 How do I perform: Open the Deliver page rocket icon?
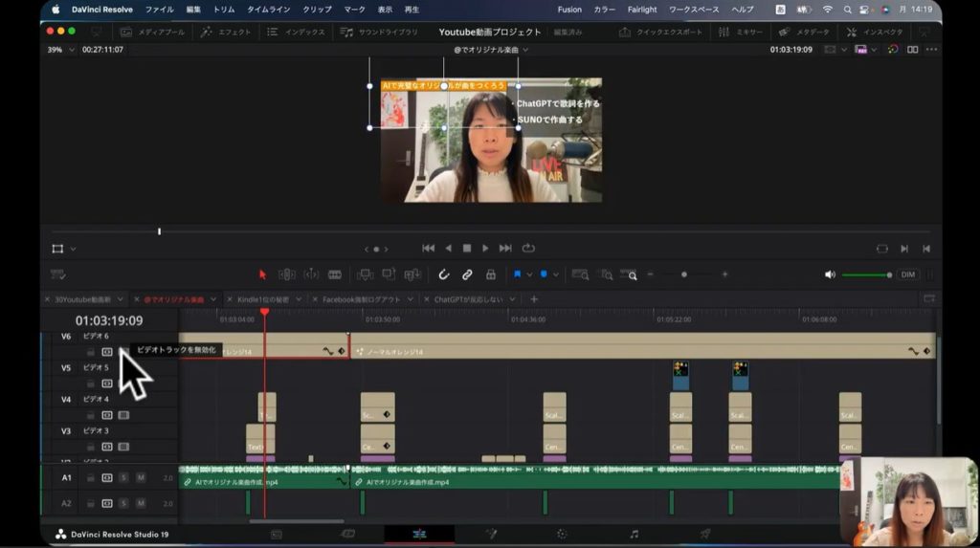point(705,534)
